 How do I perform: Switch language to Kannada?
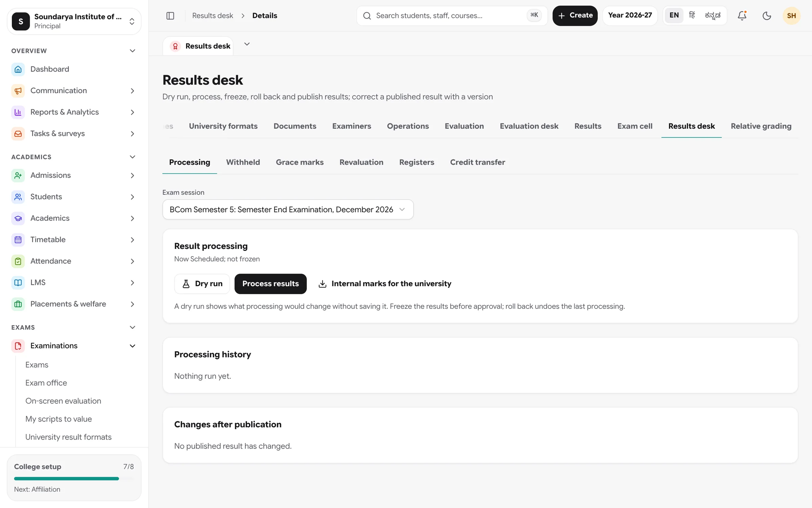713,16
